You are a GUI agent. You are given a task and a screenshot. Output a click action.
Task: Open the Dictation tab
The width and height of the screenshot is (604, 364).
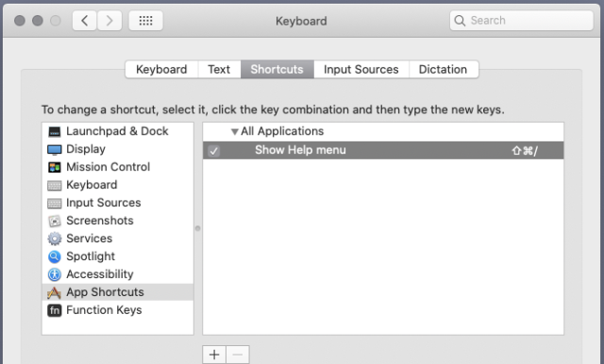tap(443, 69)
